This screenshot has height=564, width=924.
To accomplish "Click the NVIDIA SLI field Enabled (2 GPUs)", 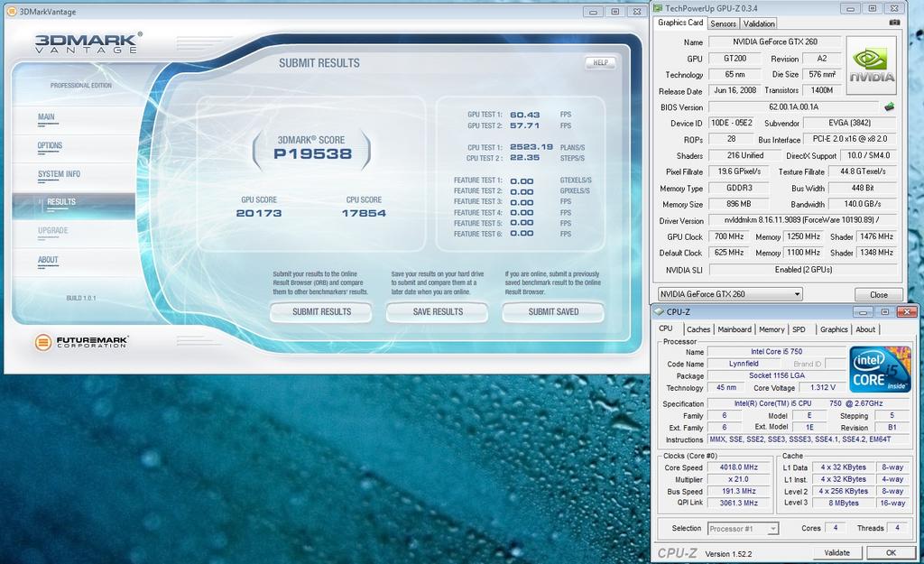I will tap(803, 269).
